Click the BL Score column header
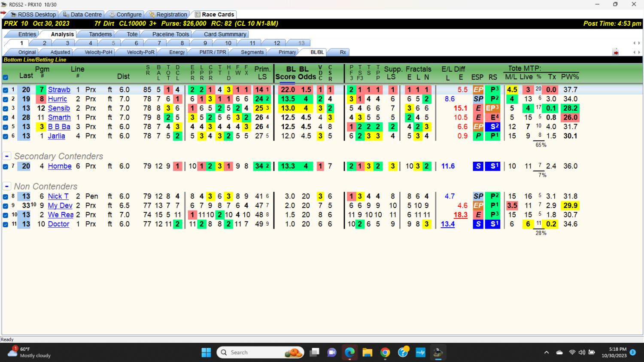The width and height of the screenshot is (644, 362). [286, 73]
